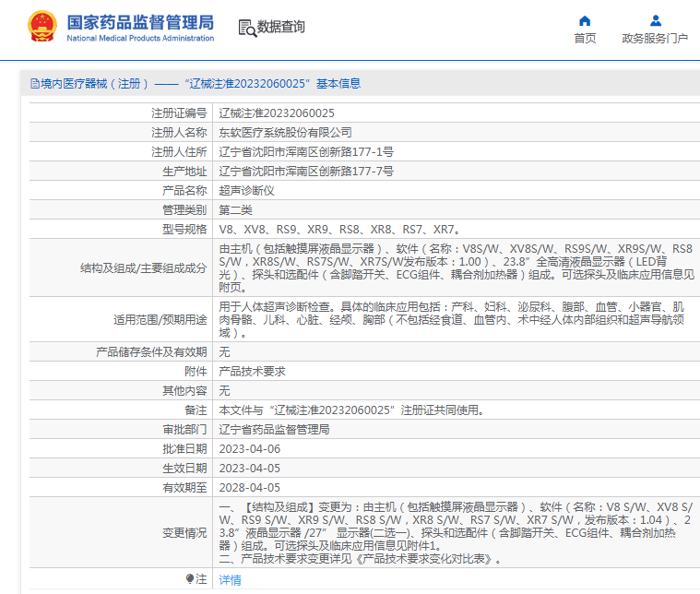Click management category value 第二类
This screenshot has width=700, height=594.
235,210
